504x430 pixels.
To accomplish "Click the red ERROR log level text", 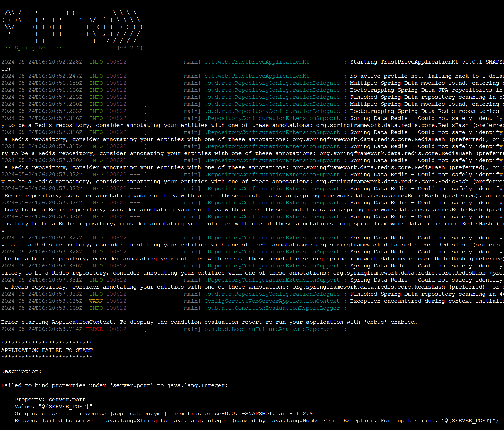I will tap(94, 329).
